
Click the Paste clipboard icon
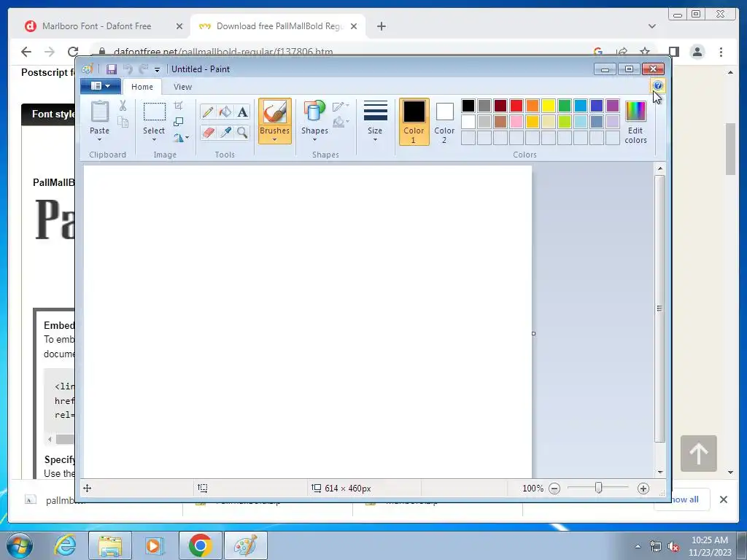tap(99, 112)
